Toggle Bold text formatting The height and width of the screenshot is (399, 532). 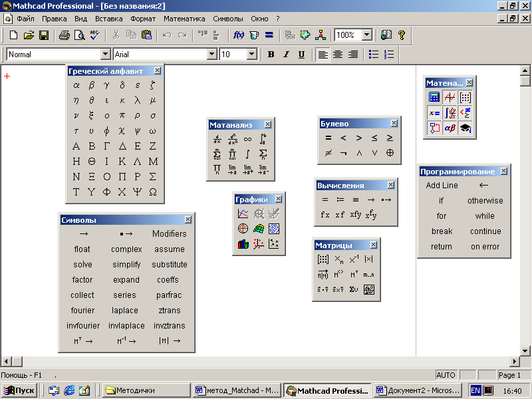coord(271,55)
